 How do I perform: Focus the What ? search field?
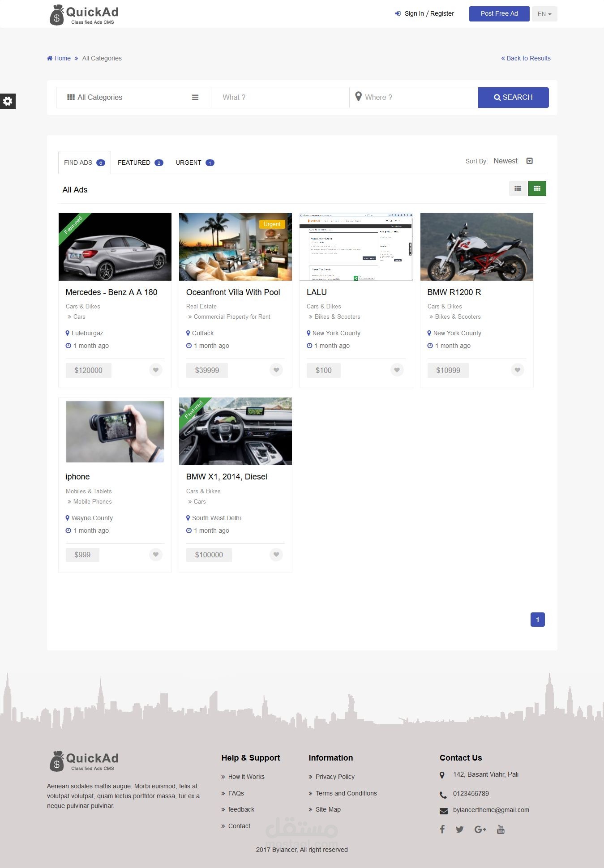[x=280, y=98]
